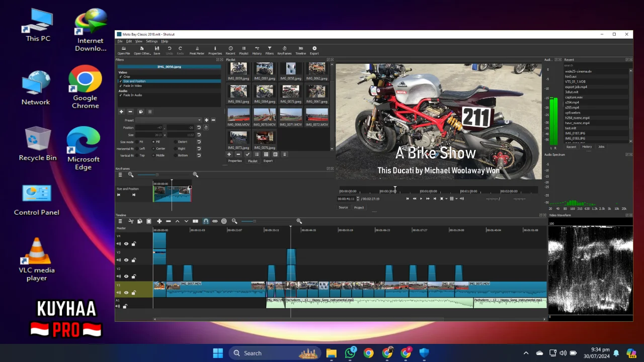
Task: Open the History panel from the toolbar
Action: coord(257,50)
